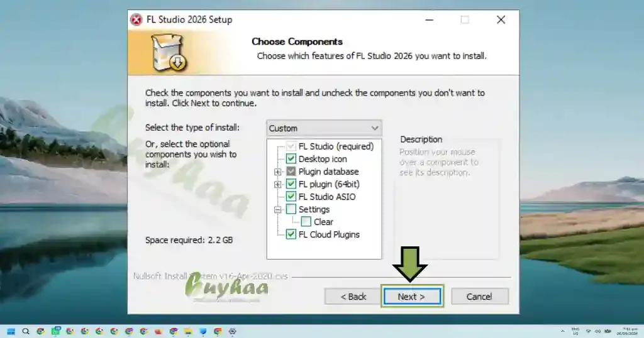Image resolution: width=644 pixels, height=338 pixels.
Task: Check the Settings component box
Action: pos(291,209)
